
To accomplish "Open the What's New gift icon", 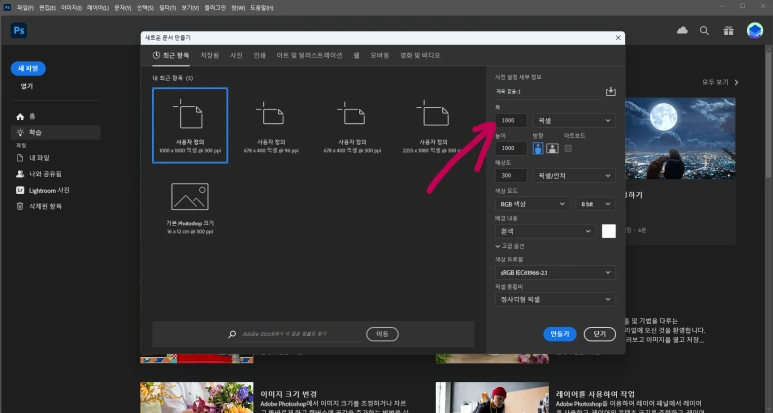I will 728,31.
